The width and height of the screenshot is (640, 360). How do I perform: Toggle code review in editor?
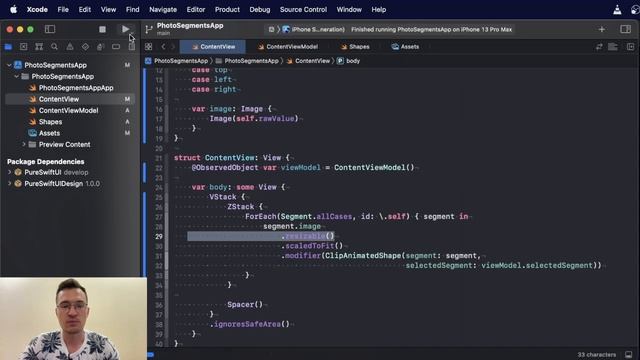pos(599,47)
